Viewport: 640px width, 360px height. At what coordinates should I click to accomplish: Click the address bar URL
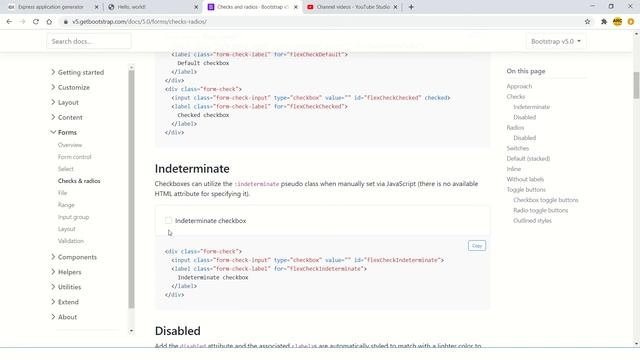click(140, 22)
